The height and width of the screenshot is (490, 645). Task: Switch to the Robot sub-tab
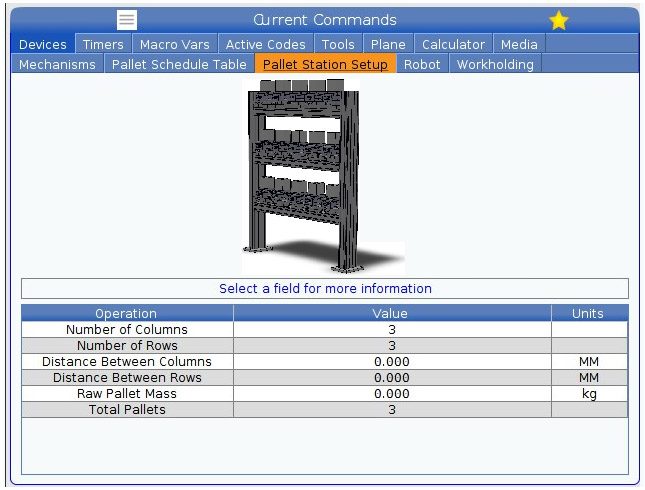[422, 64]
